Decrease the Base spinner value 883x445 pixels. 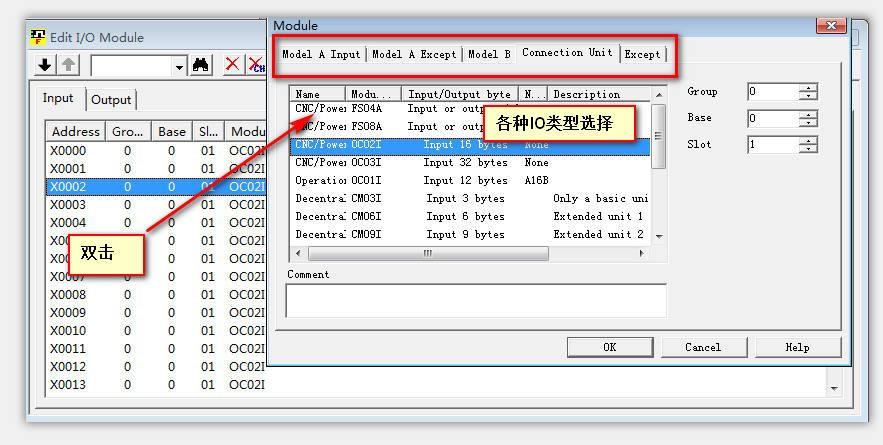coord(808,123)
